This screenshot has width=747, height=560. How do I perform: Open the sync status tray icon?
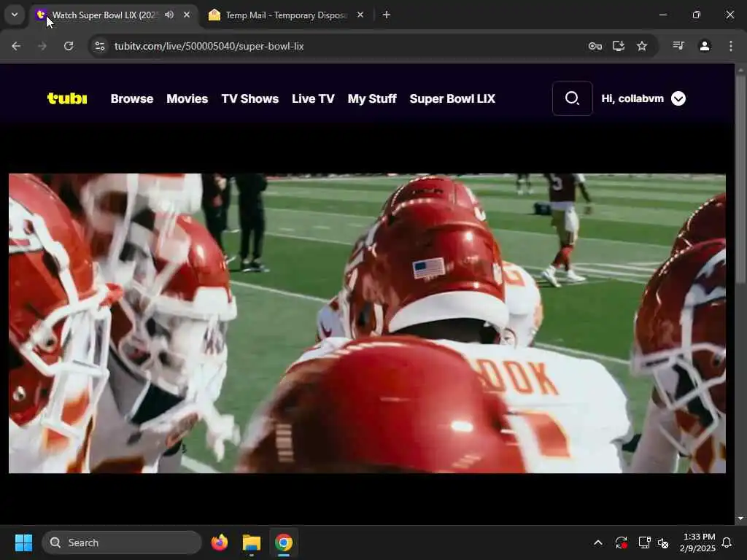[621, 542]
